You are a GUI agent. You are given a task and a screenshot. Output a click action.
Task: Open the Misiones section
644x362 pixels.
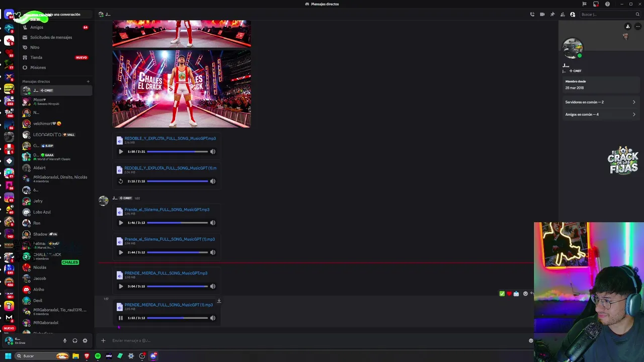[55, 67]
